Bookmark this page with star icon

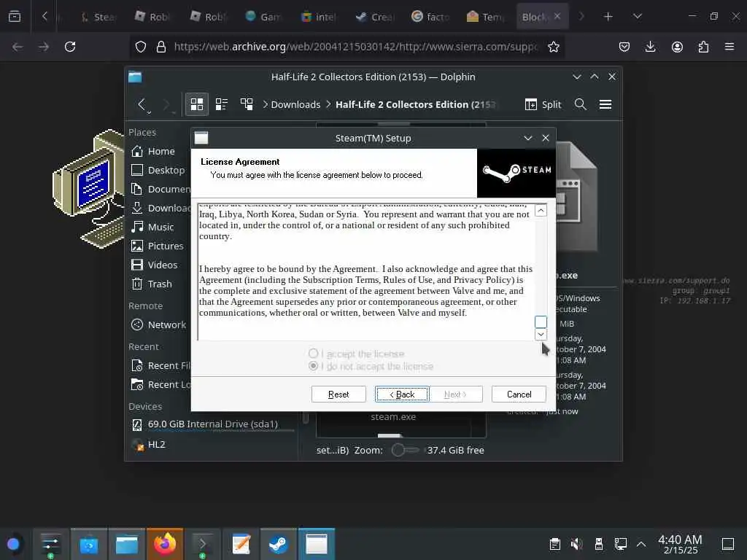point(553,47)
